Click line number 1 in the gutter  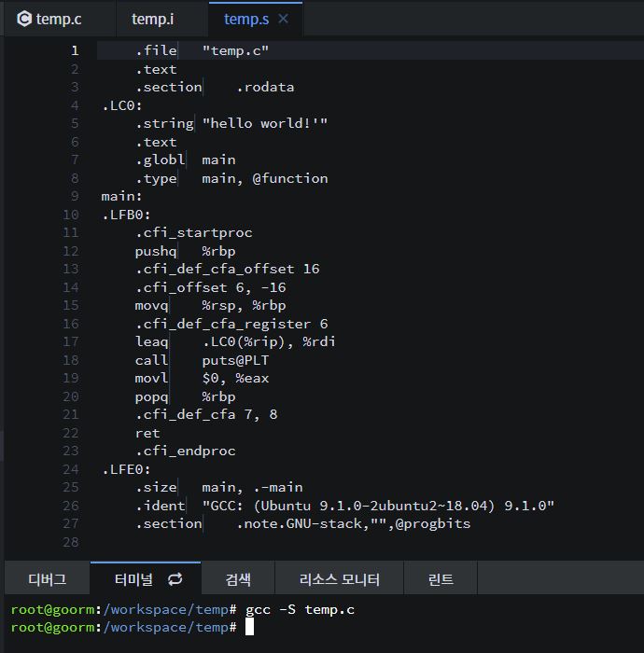coord(75,50)
